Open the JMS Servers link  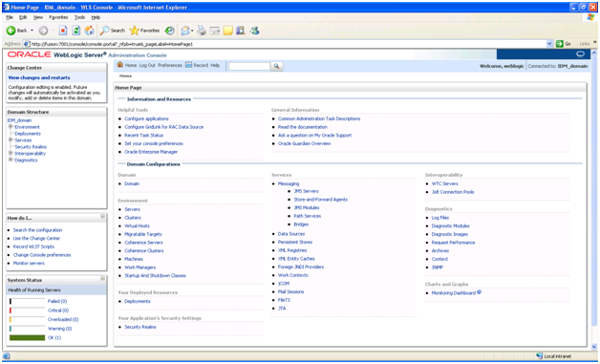(x=306, y=191)
